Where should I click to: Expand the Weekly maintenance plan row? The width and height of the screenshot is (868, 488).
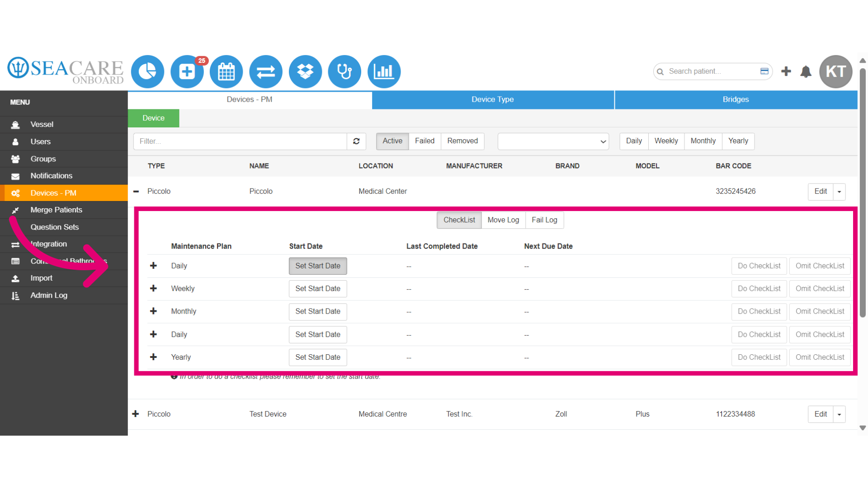pos(153,288)
